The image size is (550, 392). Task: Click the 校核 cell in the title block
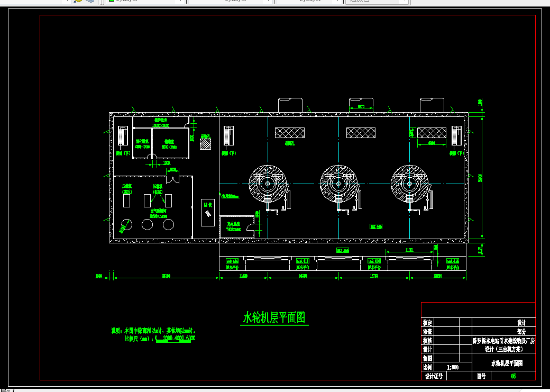click(x=428, y=341)
